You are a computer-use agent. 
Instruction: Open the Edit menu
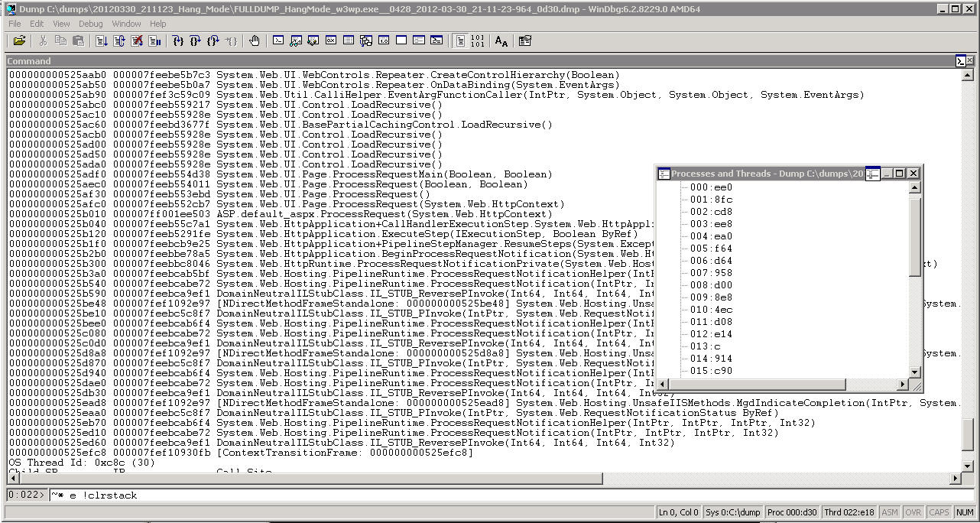point(37,24)
